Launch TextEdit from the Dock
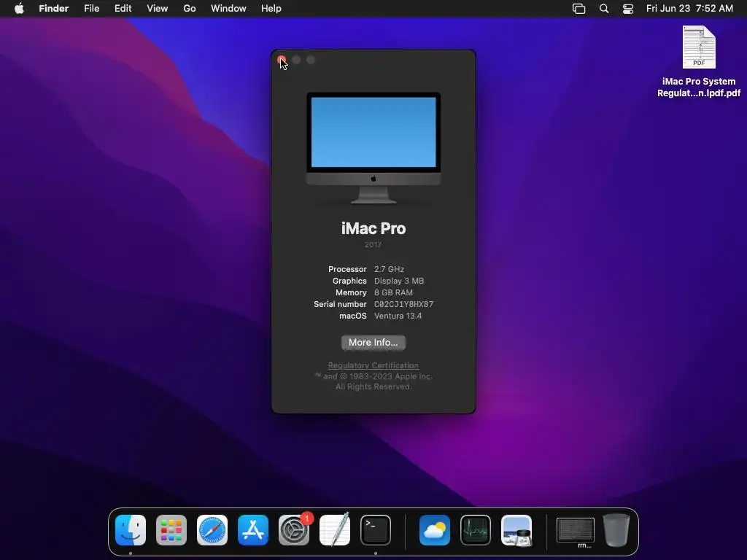This screenshot has width=747, height=560. (335, 530)
